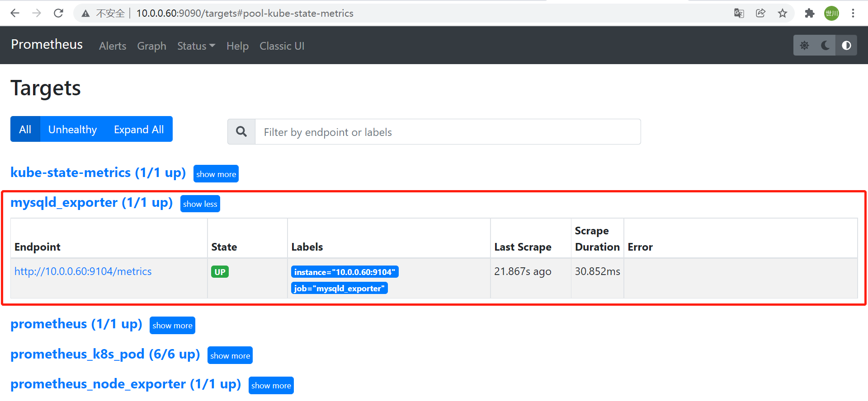Select the All targets filter
Image resolution: width=868 pixels, height=401 pixels.
coord(25,129)
